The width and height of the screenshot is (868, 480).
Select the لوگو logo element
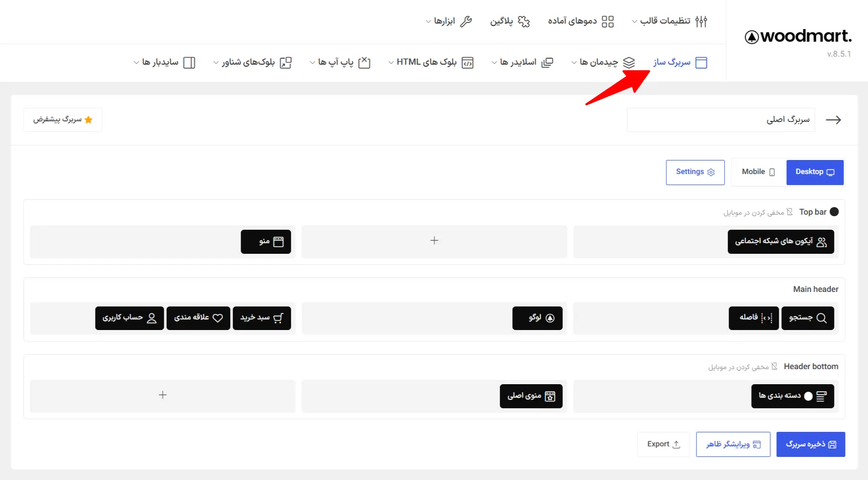(x=537, y=318)
